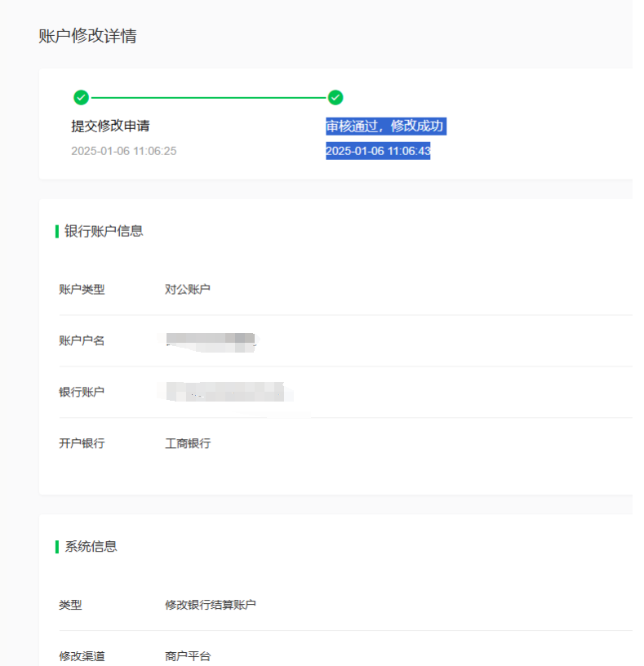Click the 系统信息 section heading

click(x=91, y=546)
